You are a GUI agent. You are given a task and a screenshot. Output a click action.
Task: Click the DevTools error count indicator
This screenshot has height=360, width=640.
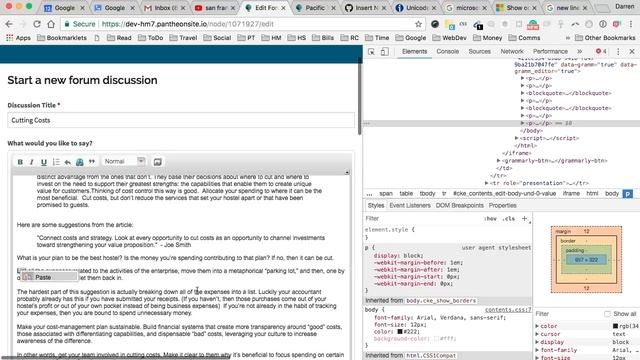point(601,51)
